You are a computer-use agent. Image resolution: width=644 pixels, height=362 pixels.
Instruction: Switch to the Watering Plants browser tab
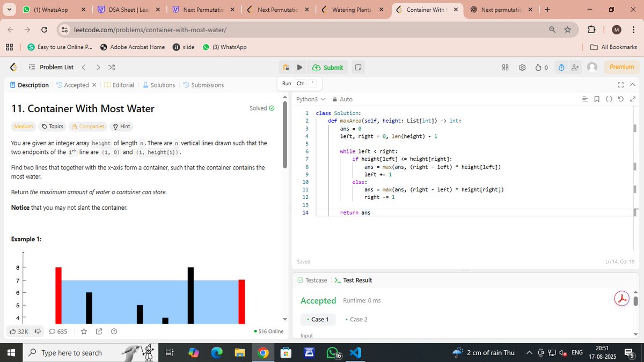tap(352, 10)
